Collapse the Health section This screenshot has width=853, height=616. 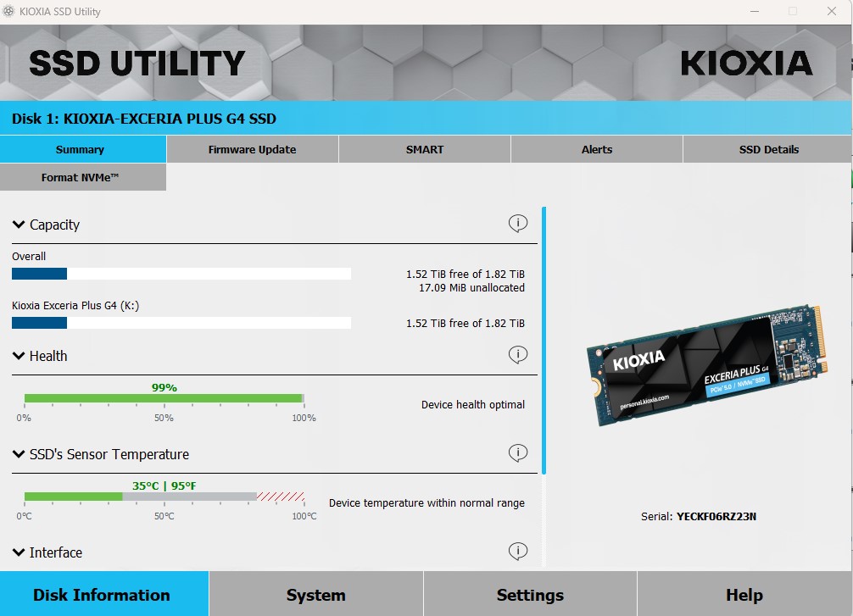tap(19, 356)
